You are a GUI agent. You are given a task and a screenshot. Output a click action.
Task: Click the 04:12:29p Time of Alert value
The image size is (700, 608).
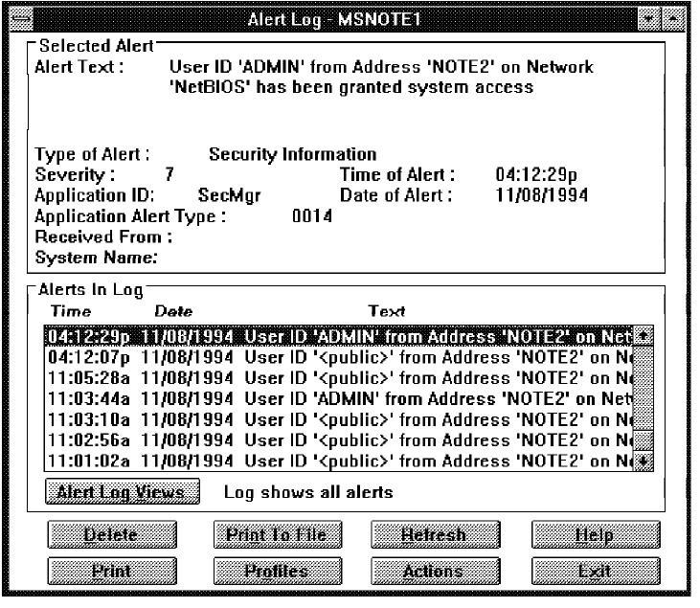536,174
